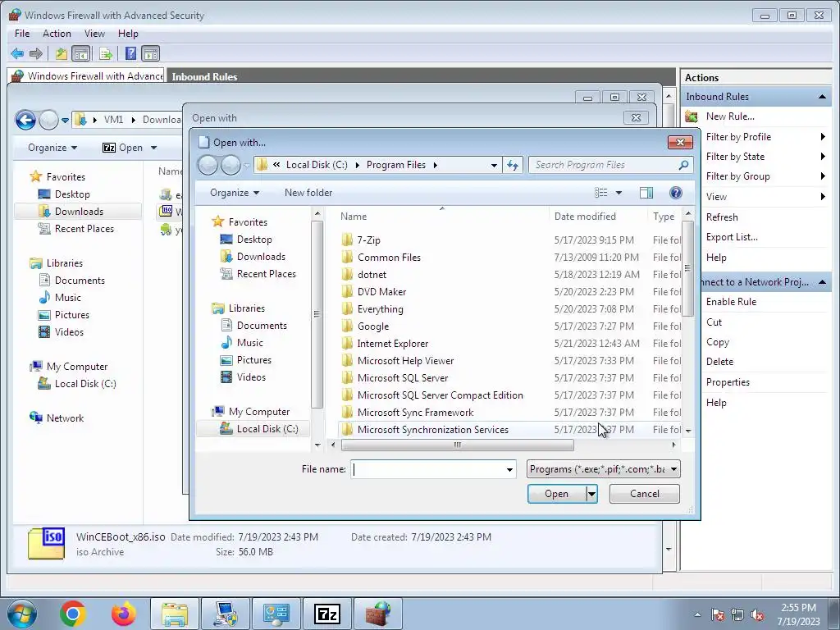The image size is (840, 630).
Task: Expand the Filter by Profile submenu
Action: tap(823, 137)
